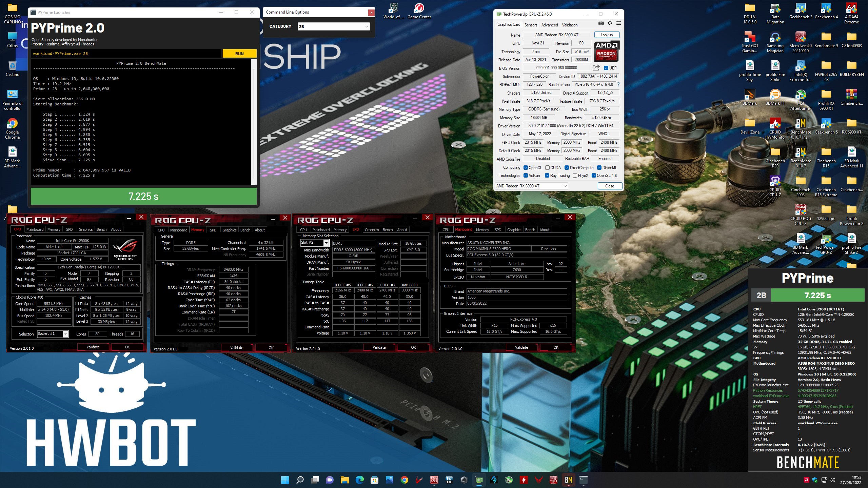This screenshot has height=488, width=868.
Task: Click Validate in the SPD CPU-Z window
Action: [x=379, y=347]
